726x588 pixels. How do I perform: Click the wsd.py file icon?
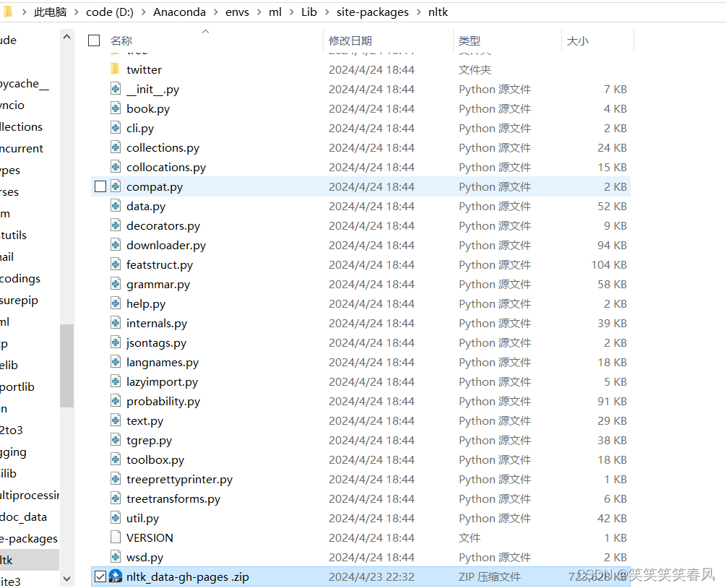pyautogui.click(x=116, y=556)
